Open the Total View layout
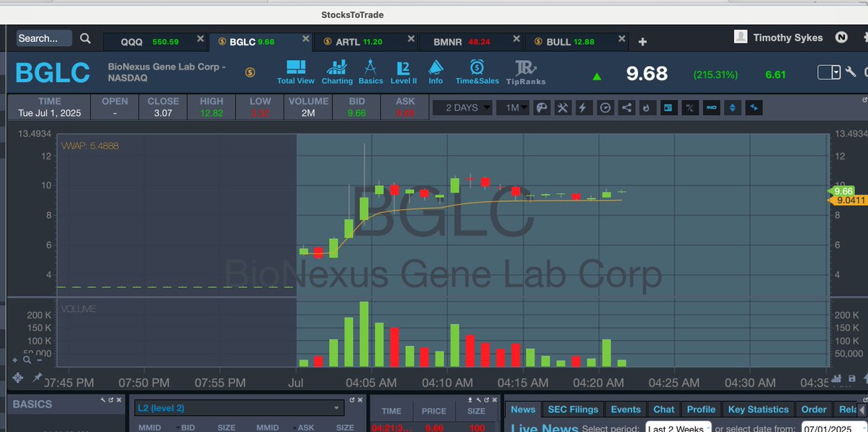The image size is (868, 432). pos(295,72)
